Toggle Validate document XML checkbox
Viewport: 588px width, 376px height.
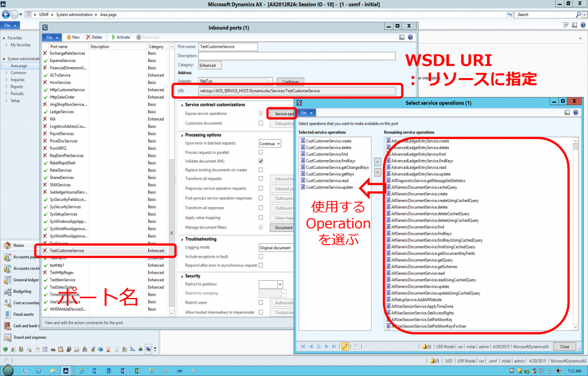(x=261, y=161)
